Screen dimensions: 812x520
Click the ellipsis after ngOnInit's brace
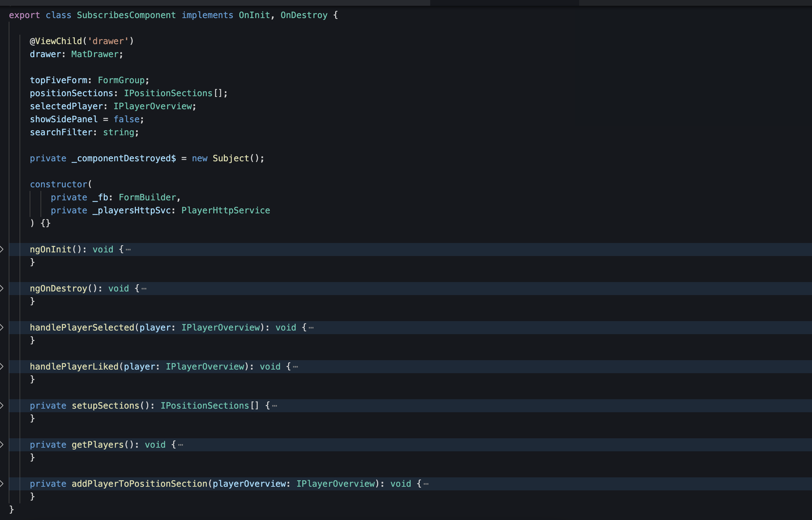pyautogui.click(x=128, y=250)
